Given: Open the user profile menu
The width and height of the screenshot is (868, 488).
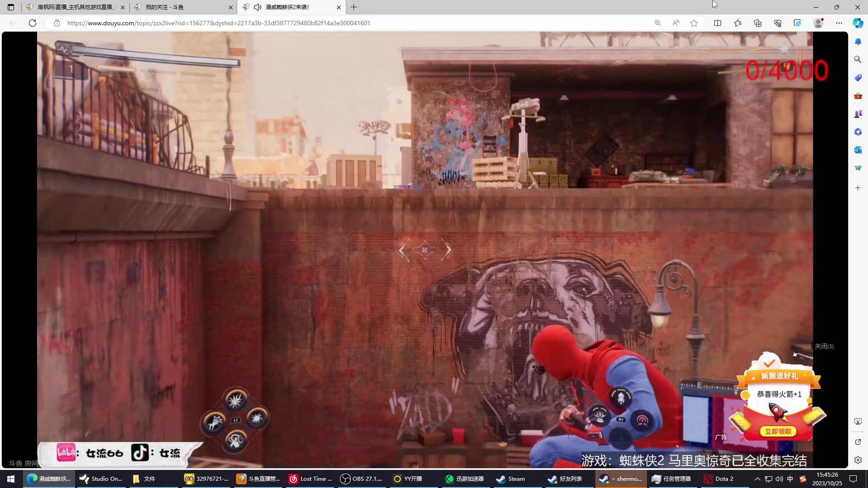Looking at the screenshot, I should pyautogui.click(x=818, y=23).
